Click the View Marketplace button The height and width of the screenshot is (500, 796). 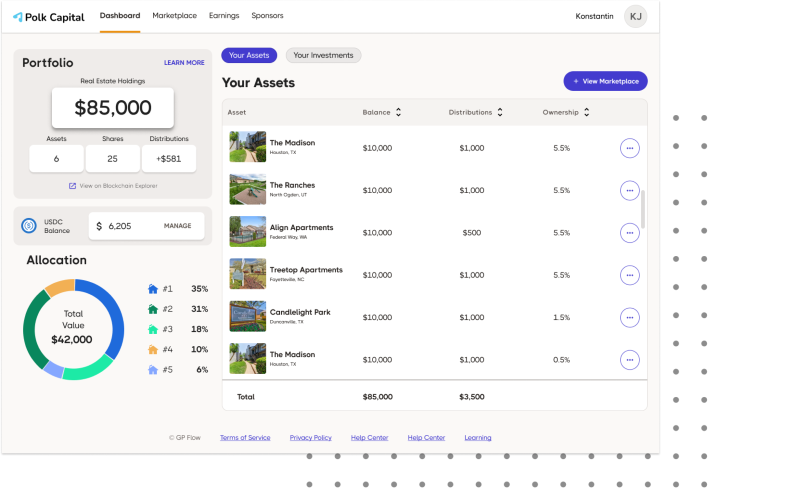605,82
